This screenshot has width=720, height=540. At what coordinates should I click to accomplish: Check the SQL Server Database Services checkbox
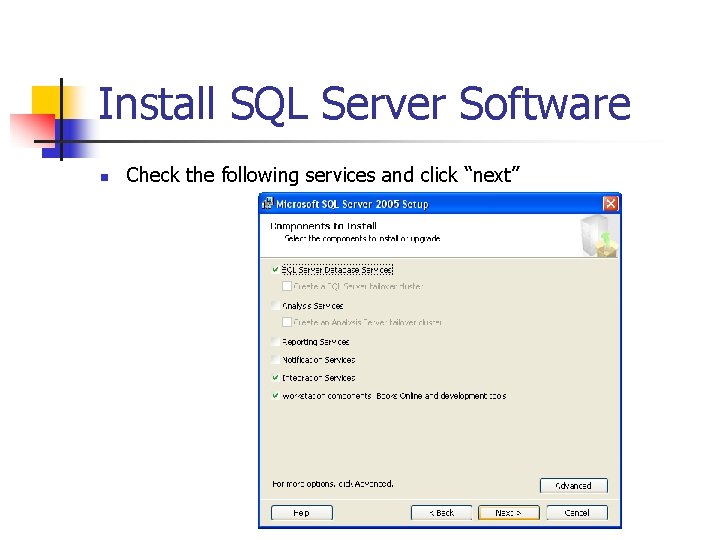276,270
